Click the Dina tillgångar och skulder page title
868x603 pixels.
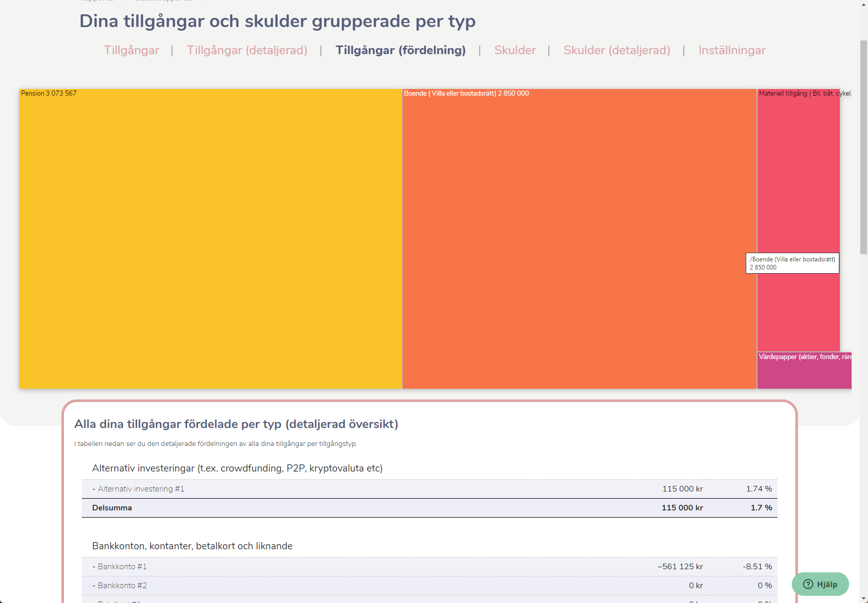click(277, 21)
